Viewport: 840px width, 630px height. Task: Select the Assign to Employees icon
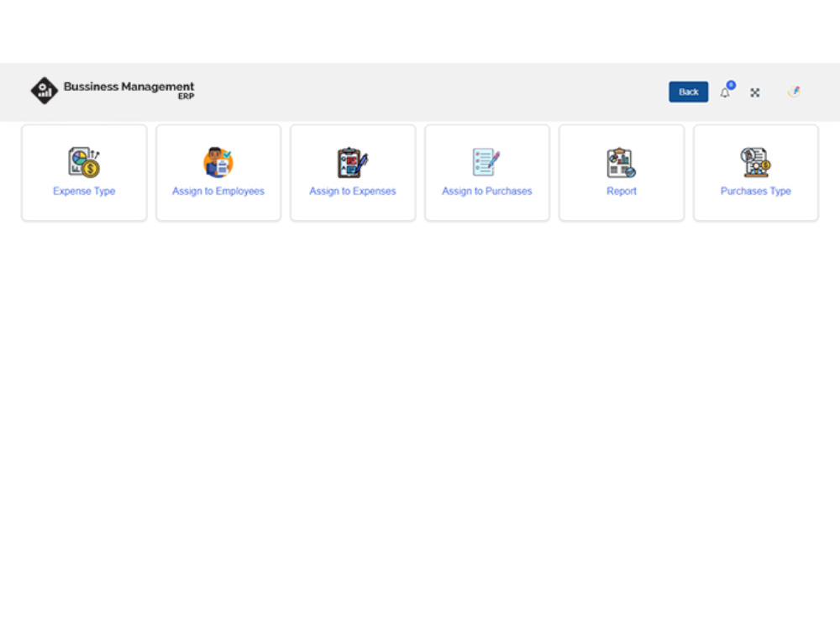(218, 161)
